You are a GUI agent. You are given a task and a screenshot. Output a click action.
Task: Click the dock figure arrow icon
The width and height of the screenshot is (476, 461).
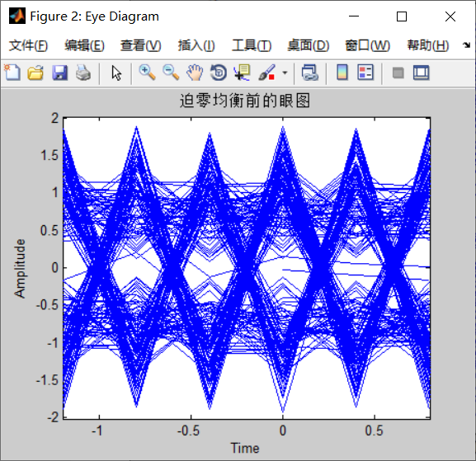[466, 45]
